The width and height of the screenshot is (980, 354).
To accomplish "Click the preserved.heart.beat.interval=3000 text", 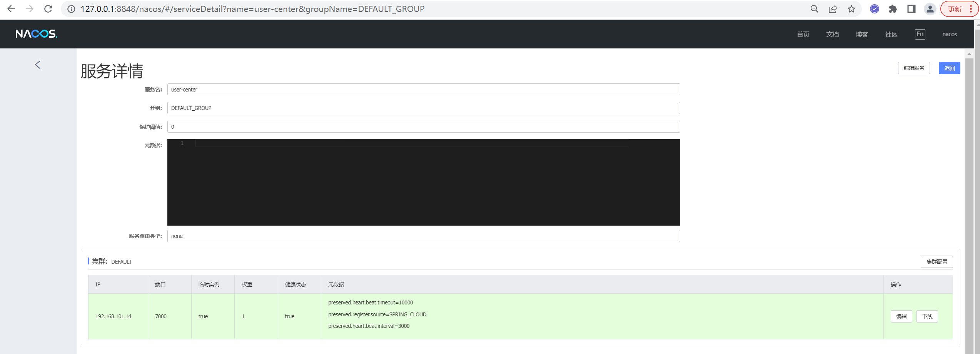I will tap(369, 326).
